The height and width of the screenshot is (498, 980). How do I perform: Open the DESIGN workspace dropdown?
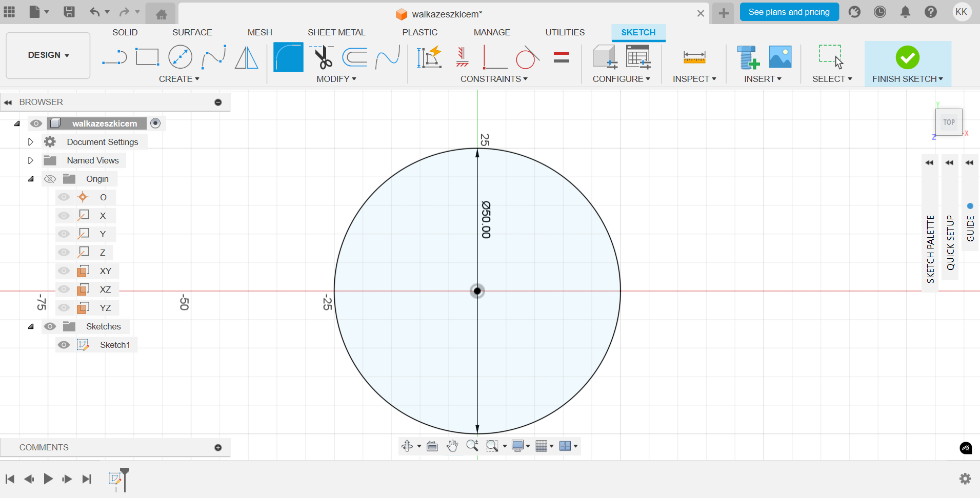pos(48,55)
